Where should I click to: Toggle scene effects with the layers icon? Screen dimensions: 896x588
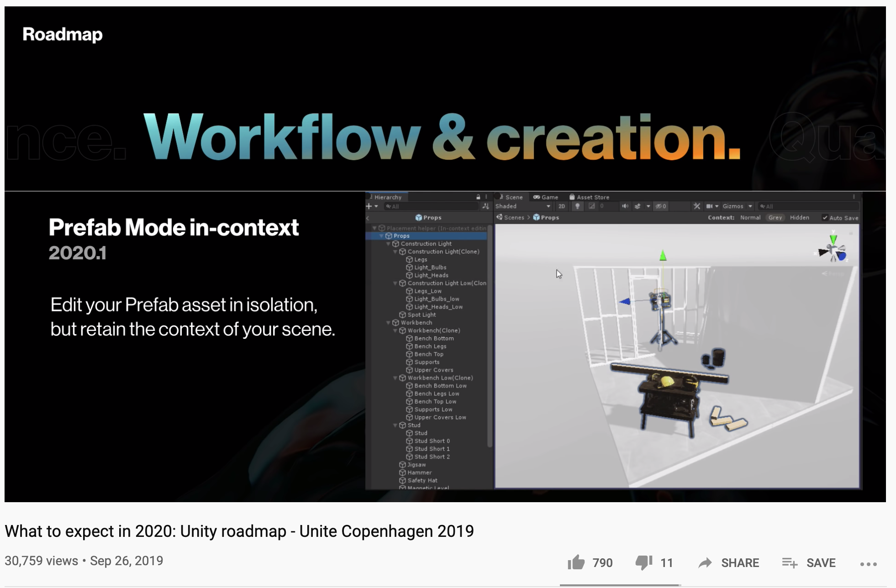coord(638,206)
